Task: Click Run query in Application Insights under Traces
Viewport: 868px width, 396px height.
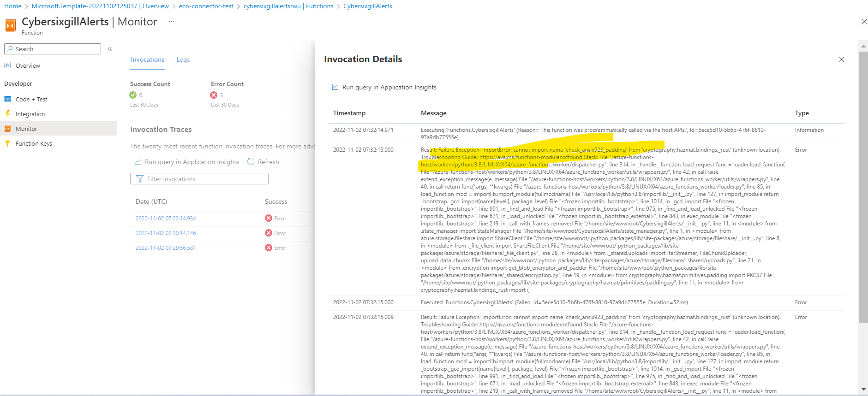Action: [192, 162]
